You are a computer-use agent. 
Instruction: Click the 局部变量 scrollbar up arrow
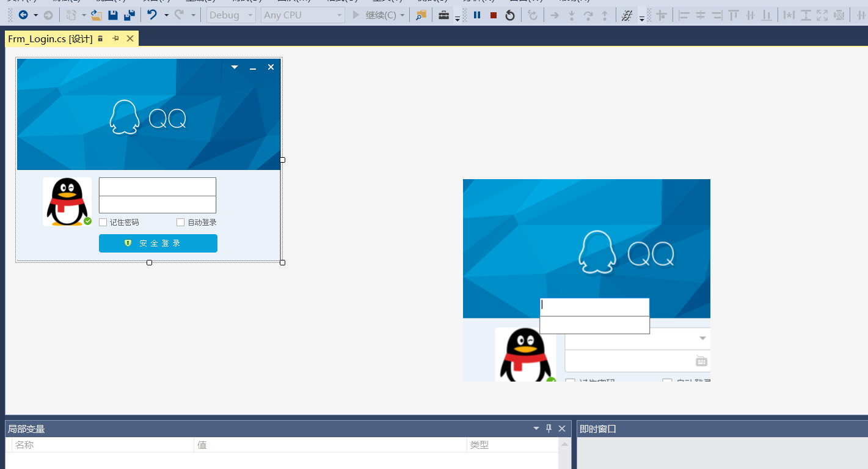click(x=564, y=445)
